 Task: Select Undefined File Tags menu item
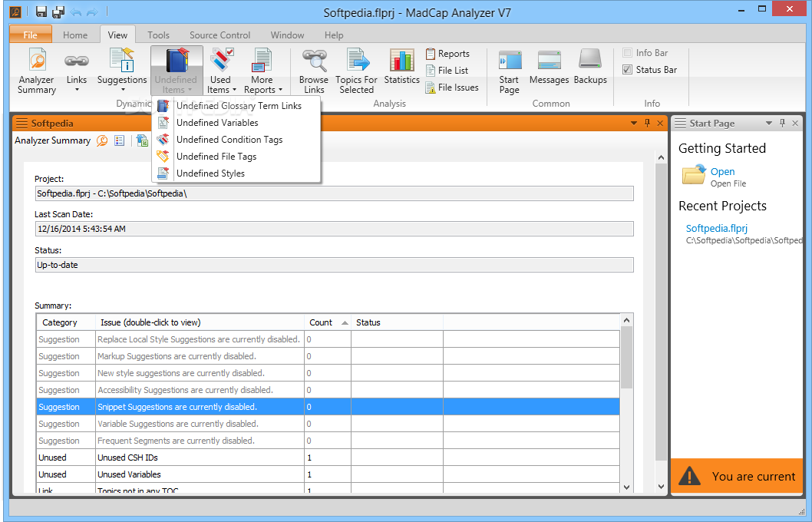point(236,157)
